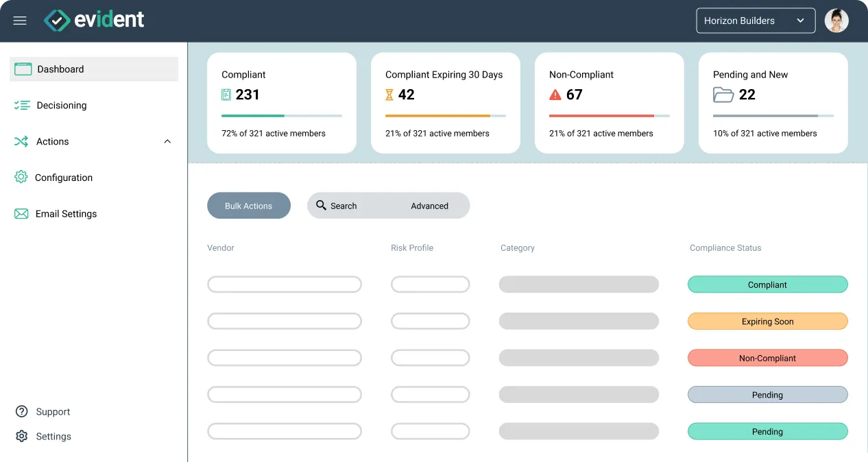This screenshot has height=462, width=868.
Task: Toggle the Non-Compliant status pill
Action: [767, 358]
